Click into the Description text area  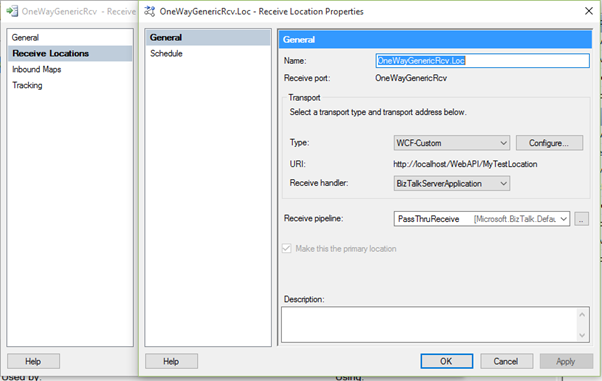(430, 324)
